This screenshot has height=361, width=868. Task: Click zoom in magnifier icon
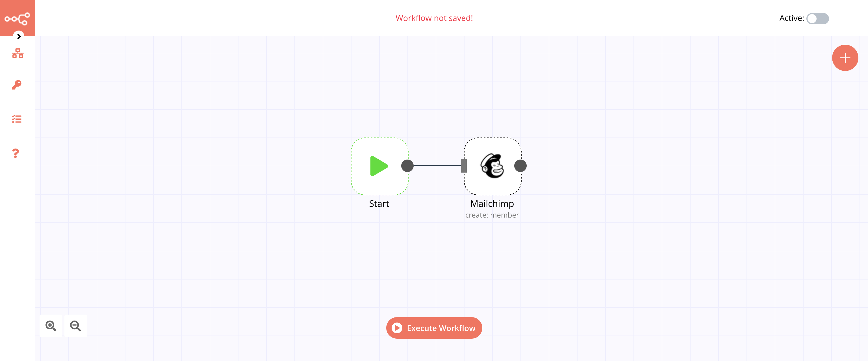coord(51,326)
